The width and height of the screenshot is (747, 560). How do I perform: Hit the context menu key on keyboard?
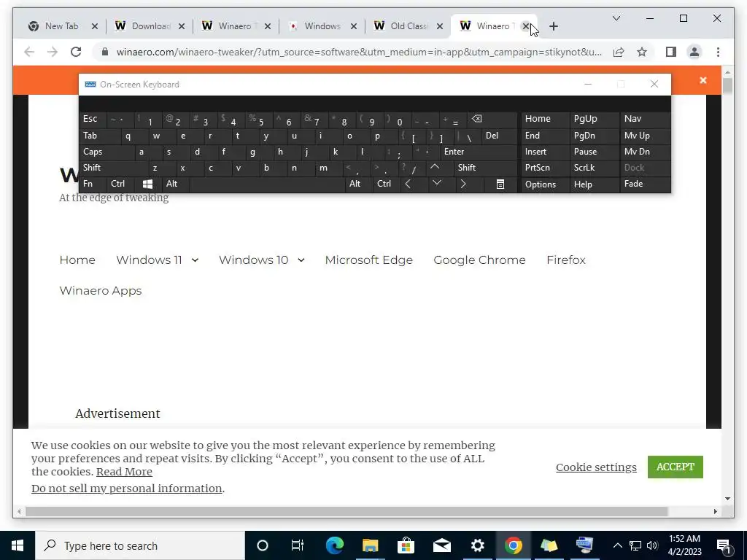tap(500, 184)
